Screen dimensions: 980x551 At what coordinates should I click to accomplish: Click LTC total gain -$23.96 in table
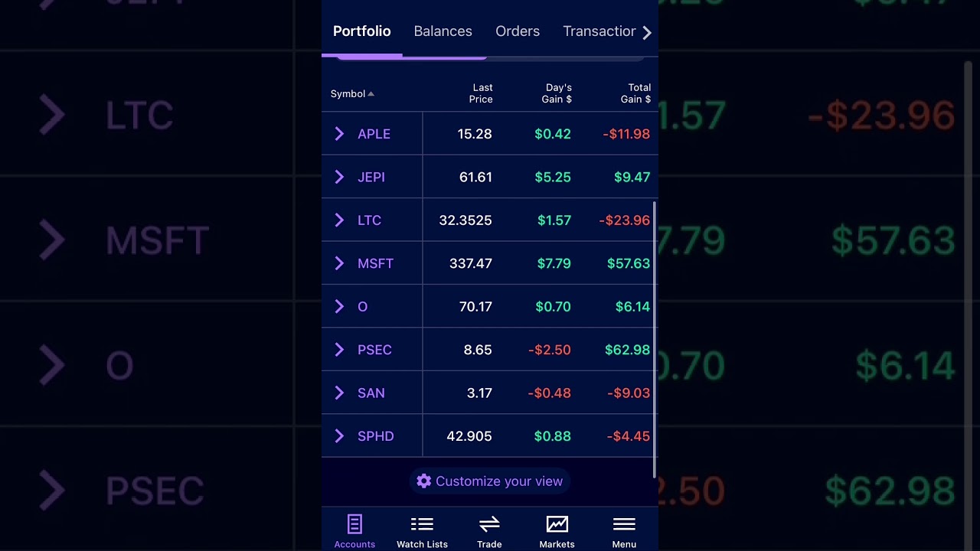[x=625, y=220]
